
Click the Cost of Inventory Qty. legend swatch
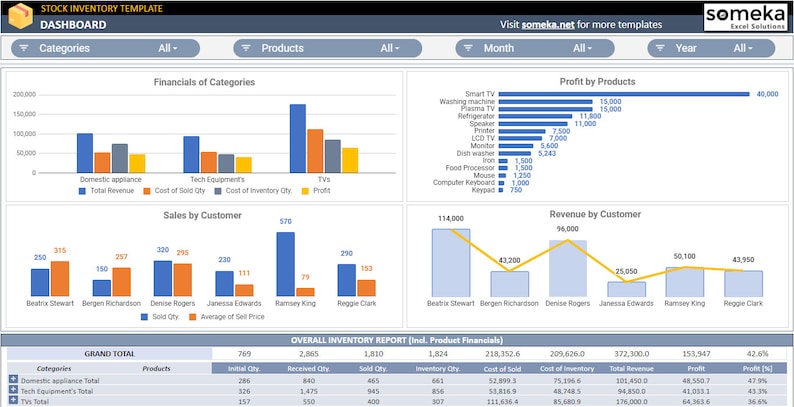[218, 191]
